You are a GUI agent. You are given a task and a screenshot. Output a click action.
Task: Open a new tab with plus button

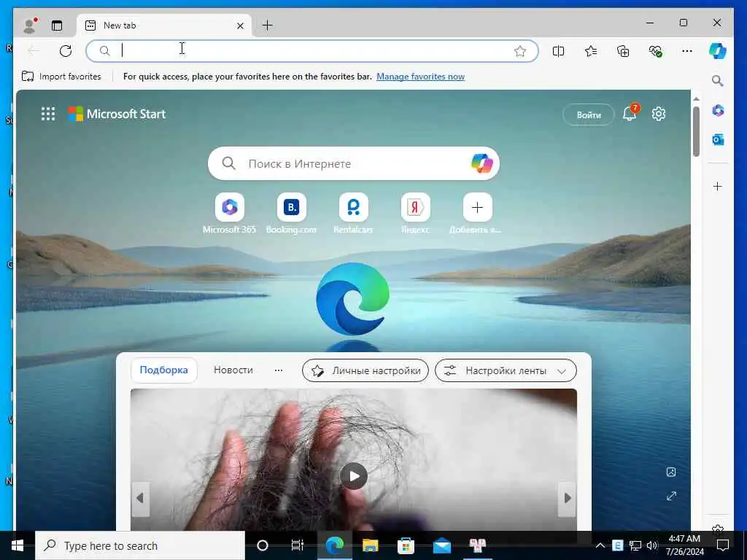pyautogui.click(x=268, y=26)
